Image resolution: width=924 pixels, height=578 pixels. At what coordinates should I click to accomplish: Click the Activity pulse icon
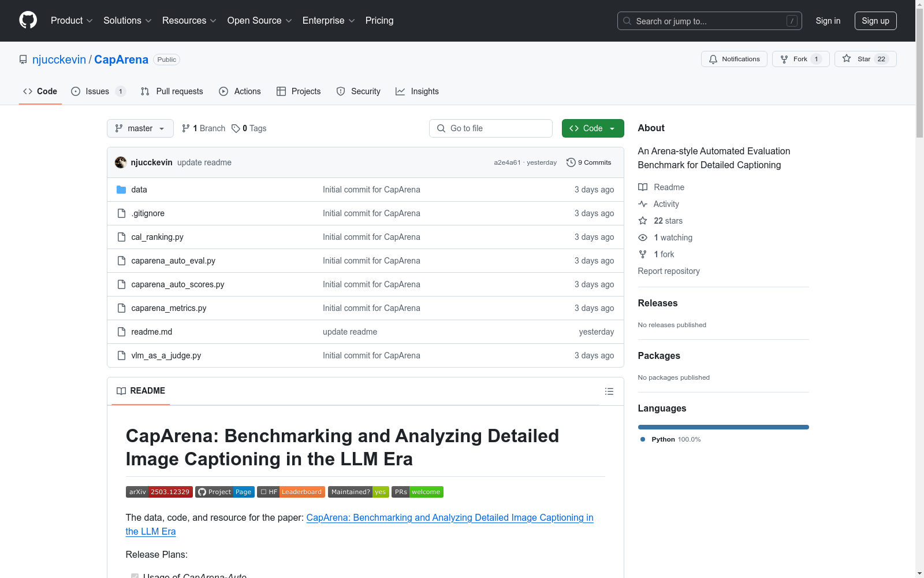pyautogui.click(x=643, y=204)
